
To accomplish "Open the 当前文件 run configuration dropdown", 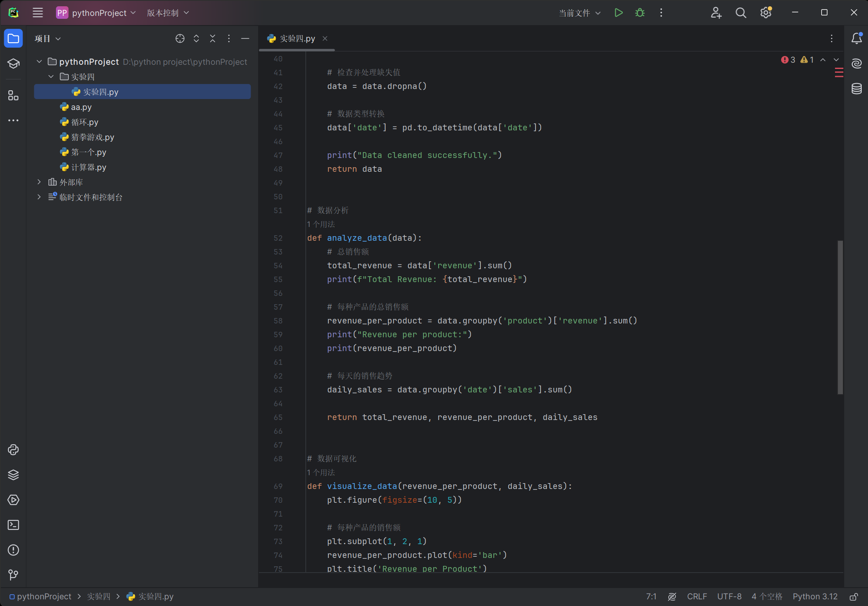I will point(580,13).
